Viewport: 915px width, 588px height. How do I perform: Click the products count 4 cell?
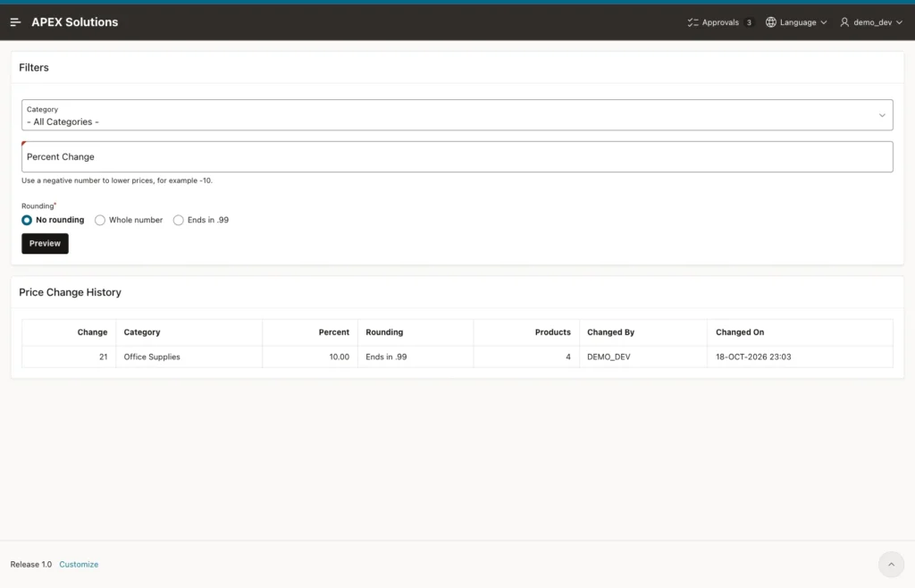click(567, 357)
